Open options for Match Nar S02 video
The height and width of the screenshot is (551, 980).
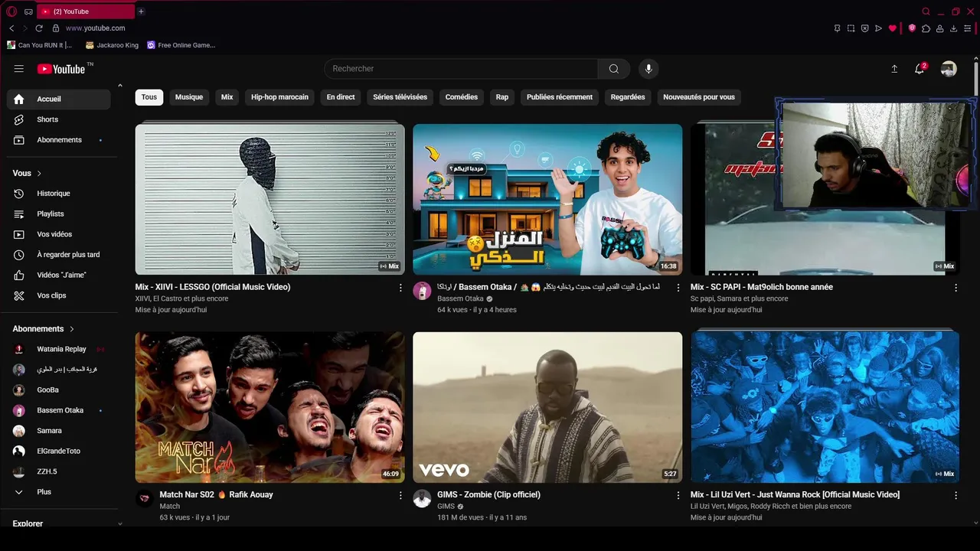(400, 495)
